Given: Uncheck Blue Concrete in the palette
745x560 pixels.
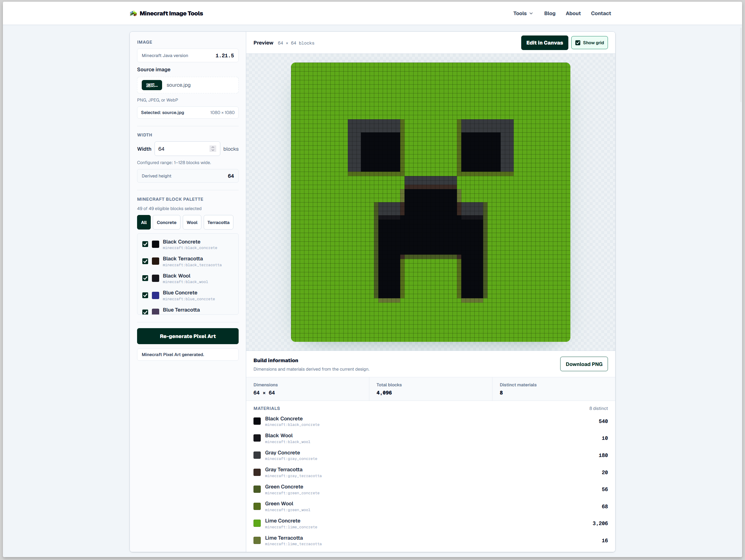Looking at the screenshot, I should pos(145,295).
